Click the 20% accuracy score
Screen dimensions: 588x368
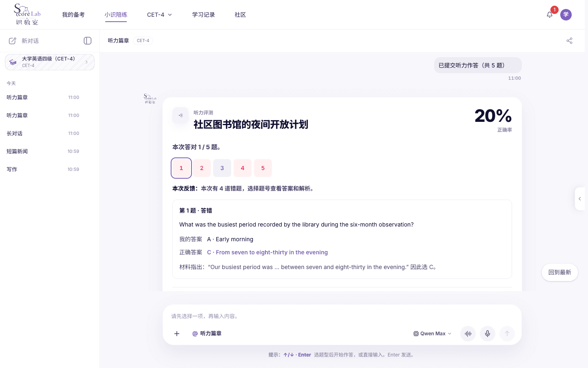pyautogui.click(x=493, y=116)
